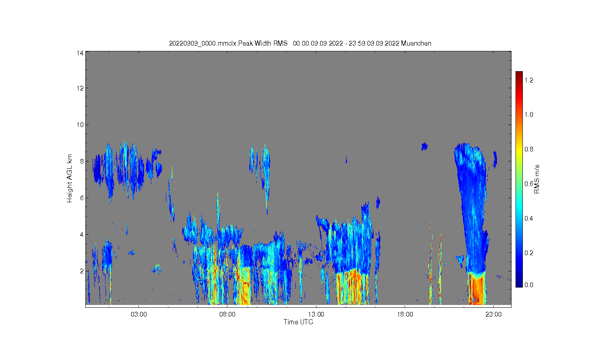The height and width of the screenshot is (364, 607).
Task: Click the red-orange rain region near 15:00
Action: click(352, 287)
